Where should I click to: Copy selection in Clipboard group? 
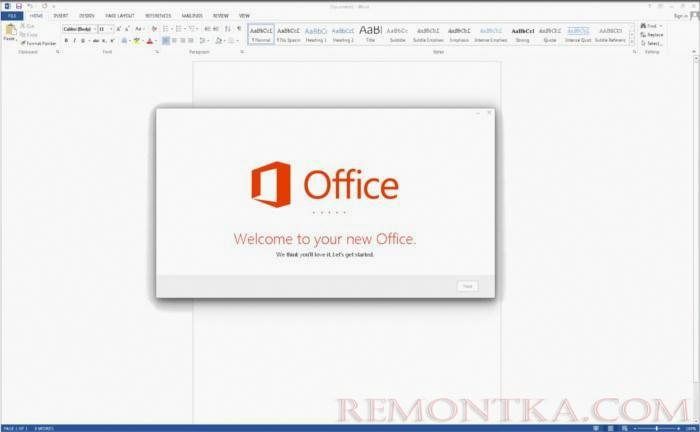point(29,34)
